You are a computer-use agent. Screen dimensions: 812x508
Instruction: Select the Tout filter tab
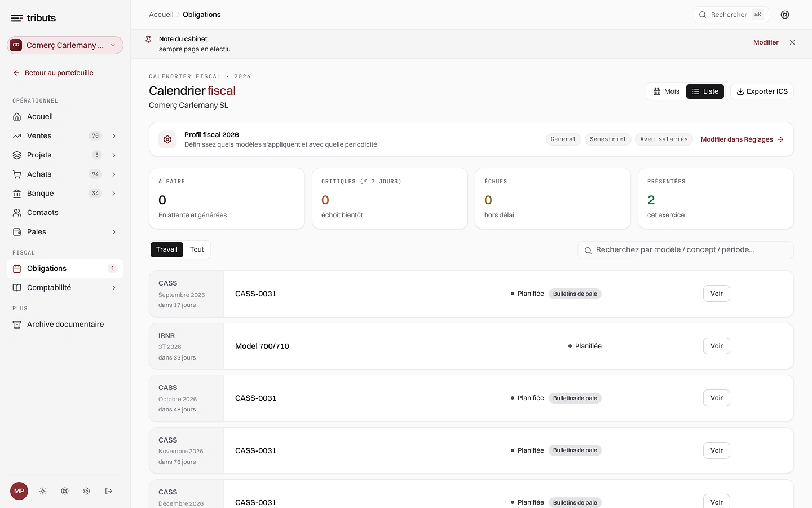click(197, 249)
